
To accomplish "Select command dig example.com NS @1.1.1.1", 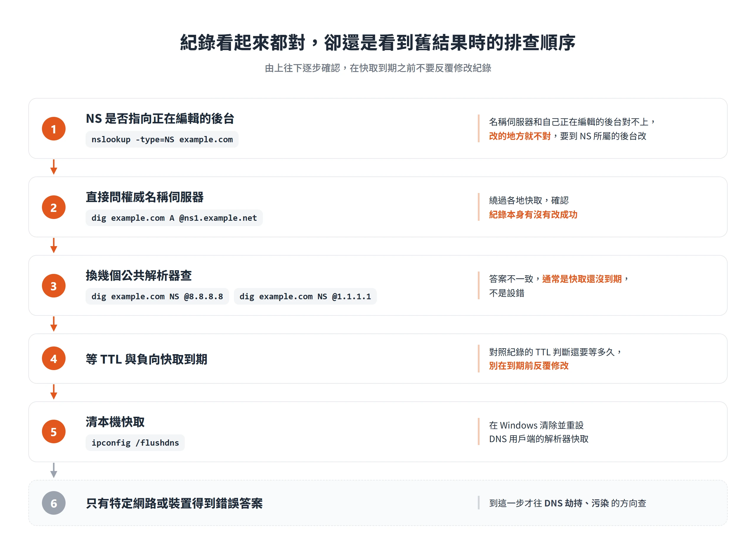I will pyautogui.click(x=305, y=296).
